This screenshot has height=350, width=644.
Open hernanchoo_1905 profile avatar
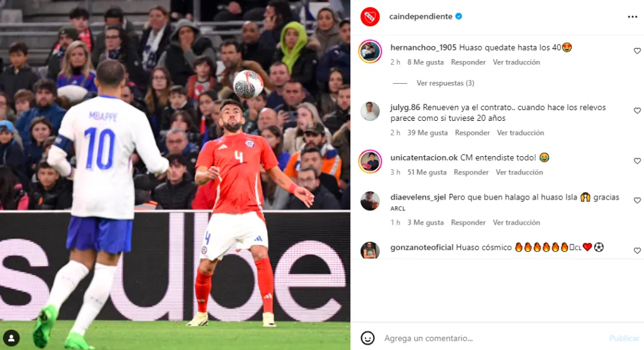370,52
